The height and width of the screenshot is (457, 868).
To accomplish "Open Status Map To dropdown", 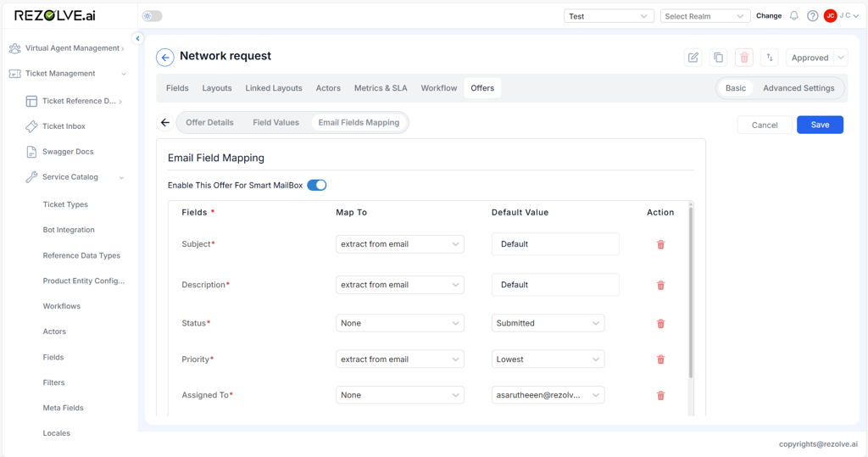I will pos(400,323).
